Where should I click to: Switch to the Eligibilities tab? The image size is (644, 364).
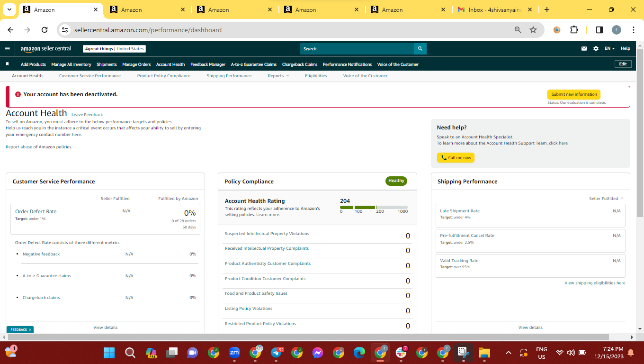pos(316,76)
